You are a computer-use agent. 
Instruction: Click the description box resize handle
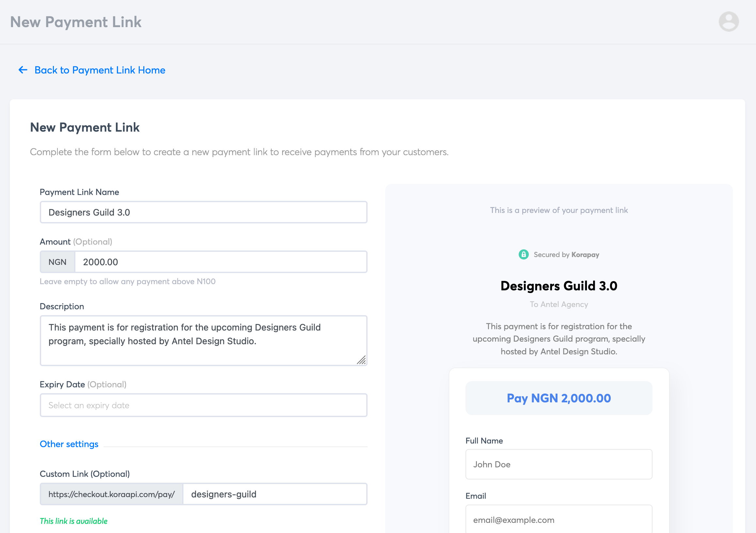click(362, 361)
